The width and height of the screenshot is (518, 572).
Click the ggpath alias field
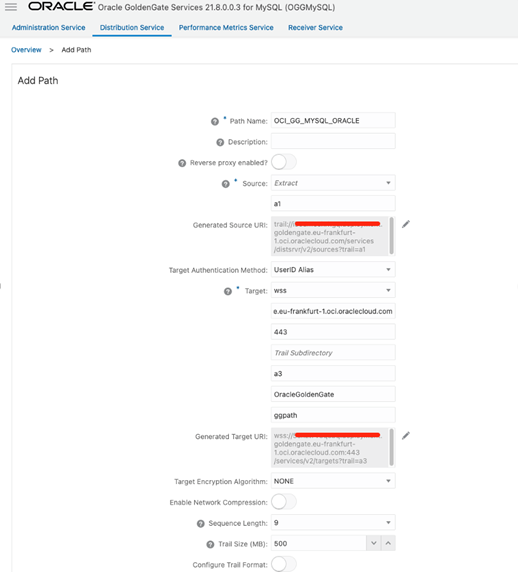pos(333,415)
